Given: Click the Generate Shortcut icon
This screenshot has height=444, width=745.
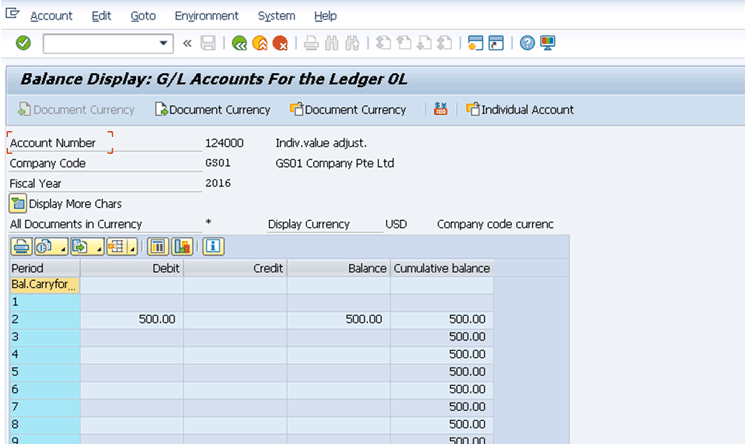Looking at the screenshot, I should (496, 43).
